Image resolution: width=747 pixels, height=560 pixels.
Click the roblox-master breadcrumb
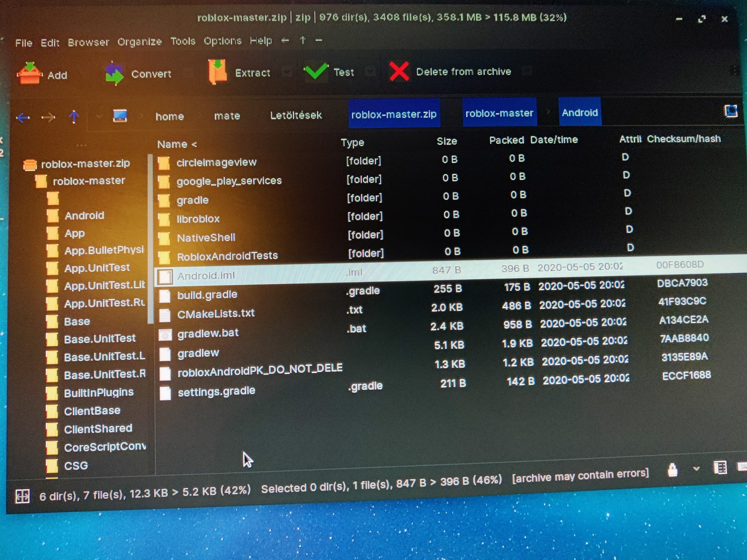[x=499, y=113]
